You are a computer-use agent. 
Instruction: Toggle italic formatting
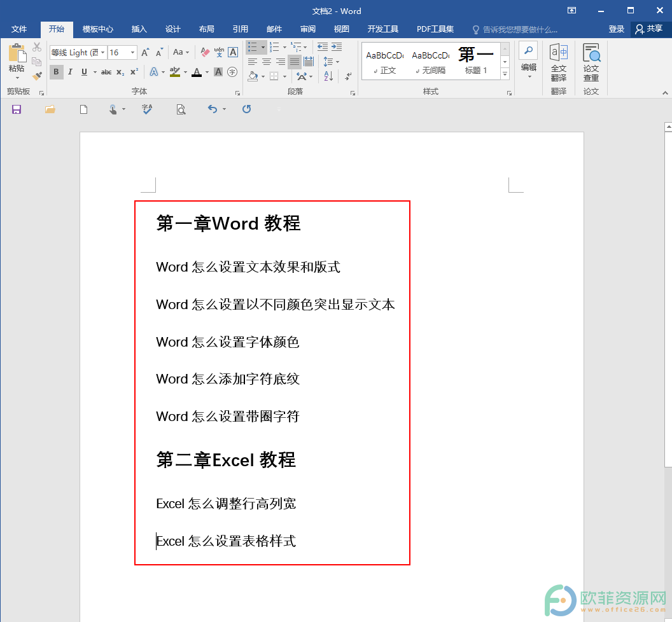pos(70,72)
